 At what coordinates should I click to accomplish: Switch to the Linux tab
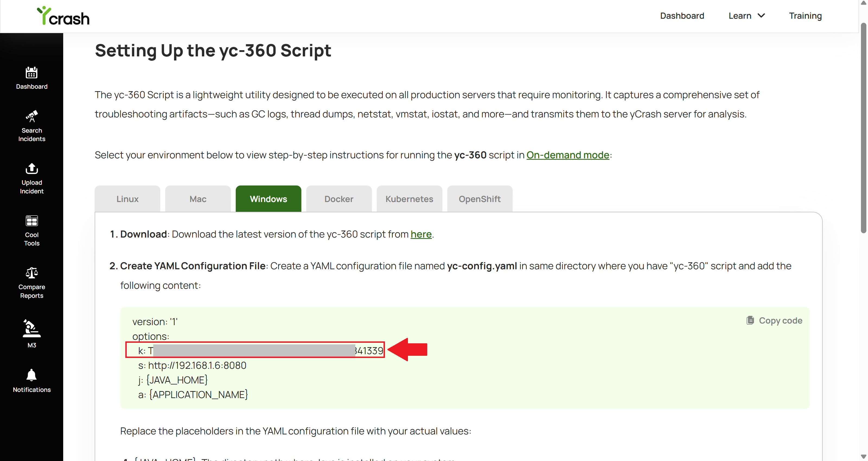pyautogui.click(x=127, y=199)
